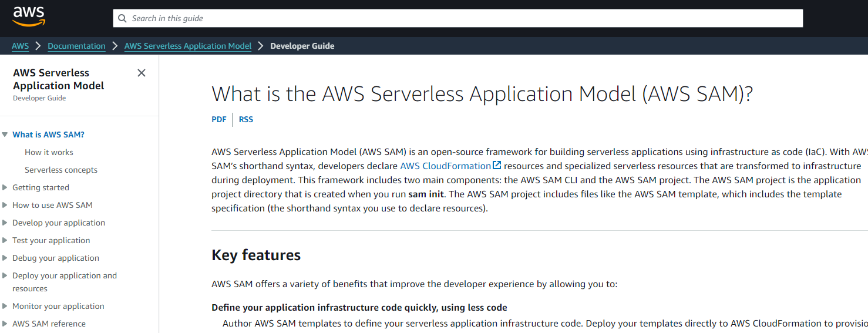Open Serverless concepts sidebar page
The image size is (868, 333).
61,170
